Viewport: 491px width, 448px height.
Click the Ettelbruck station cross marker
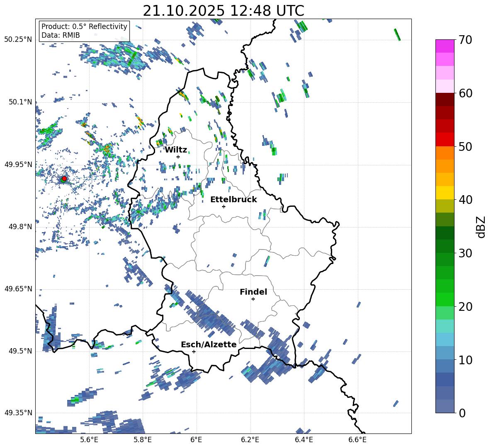224,206
